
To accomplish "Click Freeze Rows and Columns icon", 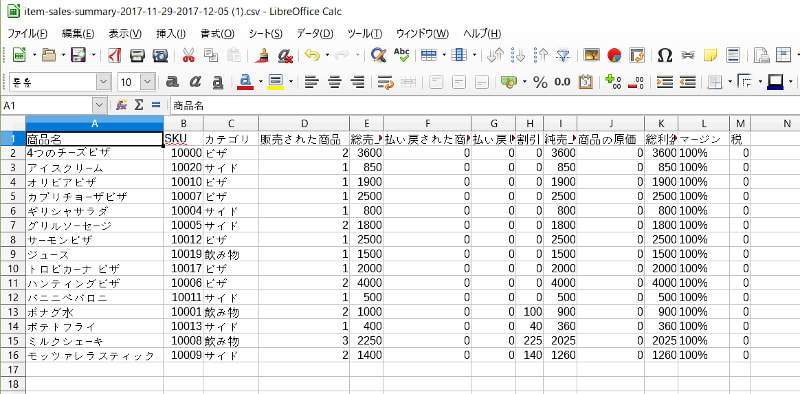I will pos(783,55).
